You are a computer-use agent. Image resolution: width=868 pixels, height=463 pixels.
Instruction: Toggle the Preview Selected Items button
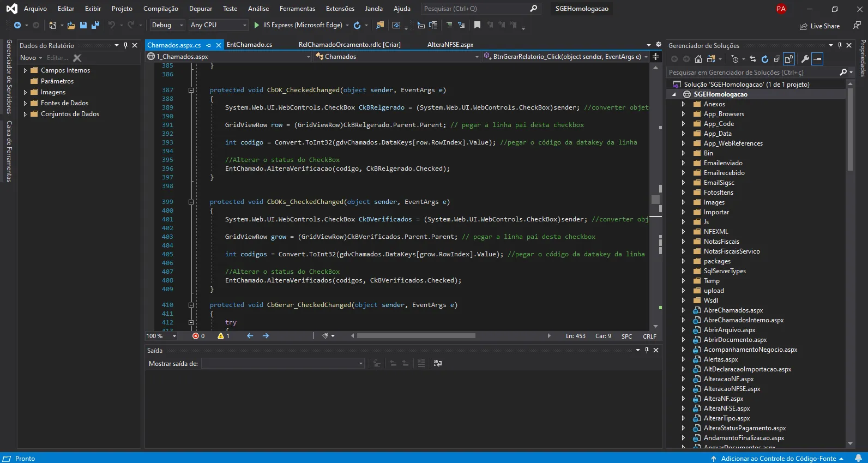(817, 59)
